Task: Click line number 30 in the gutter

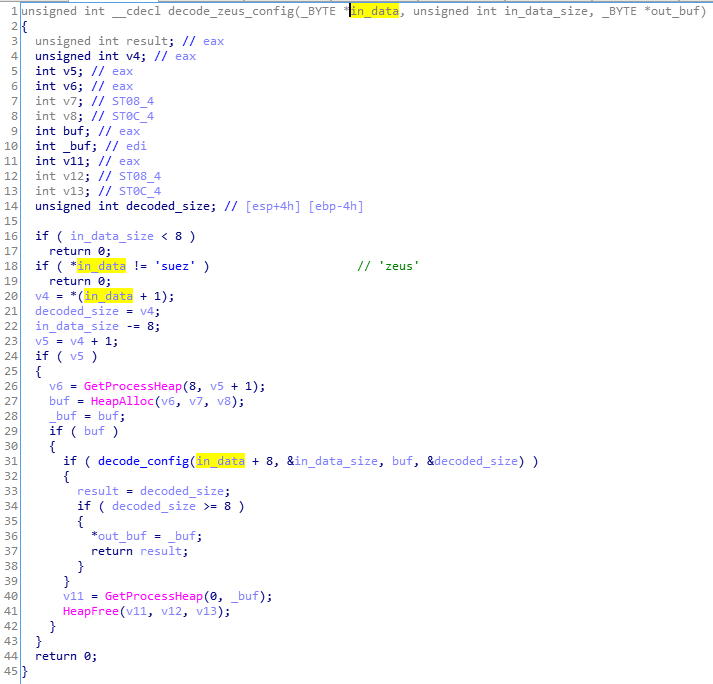Action: 11,447
